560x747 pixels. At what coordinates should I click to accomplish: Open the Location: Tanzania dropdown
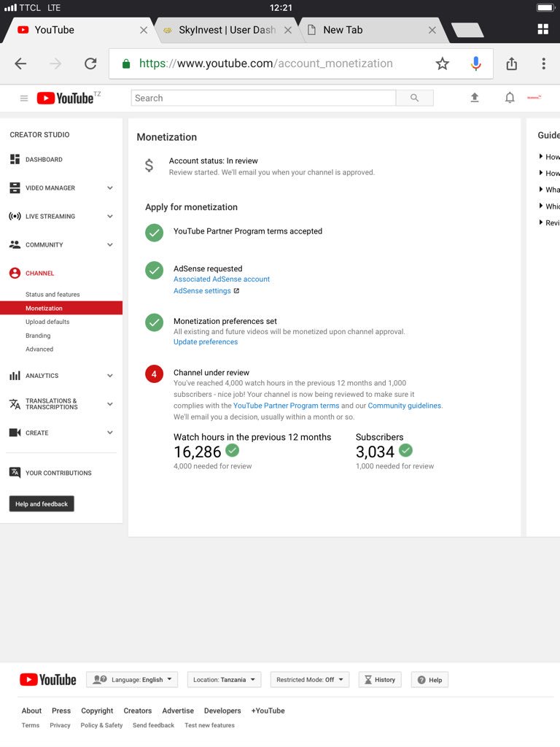[x=225, y=679]
